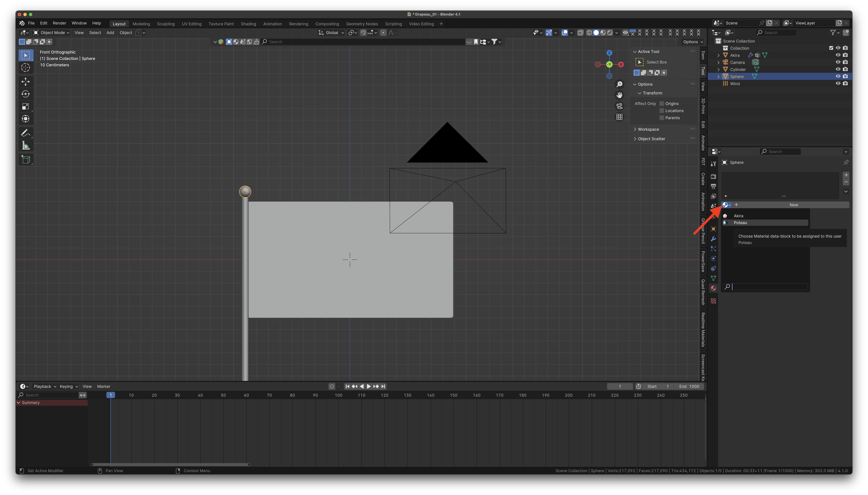Open the Physics properties tab
The width and height of the screenshot is (868, 495).
pos(713,259)
